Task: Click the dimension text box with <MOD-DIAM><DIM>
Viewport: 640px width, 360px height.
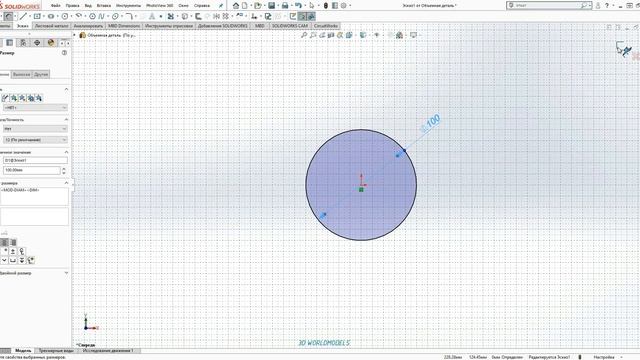Action: point(34,196)
